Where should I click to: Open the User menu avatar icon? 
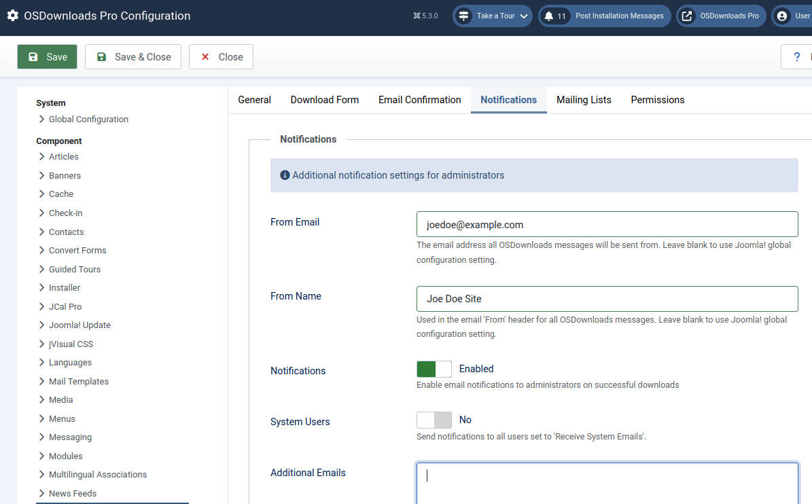tap(782, 16)
